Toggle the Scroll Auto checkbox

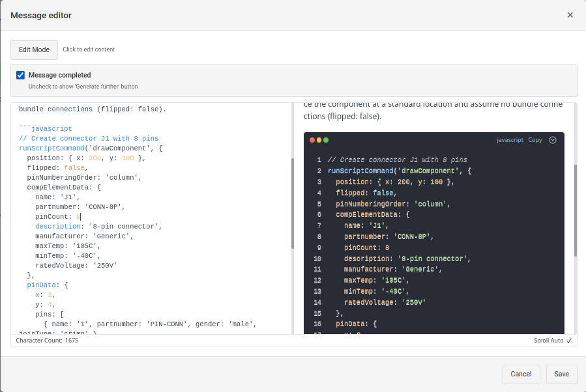pos(569,341)
